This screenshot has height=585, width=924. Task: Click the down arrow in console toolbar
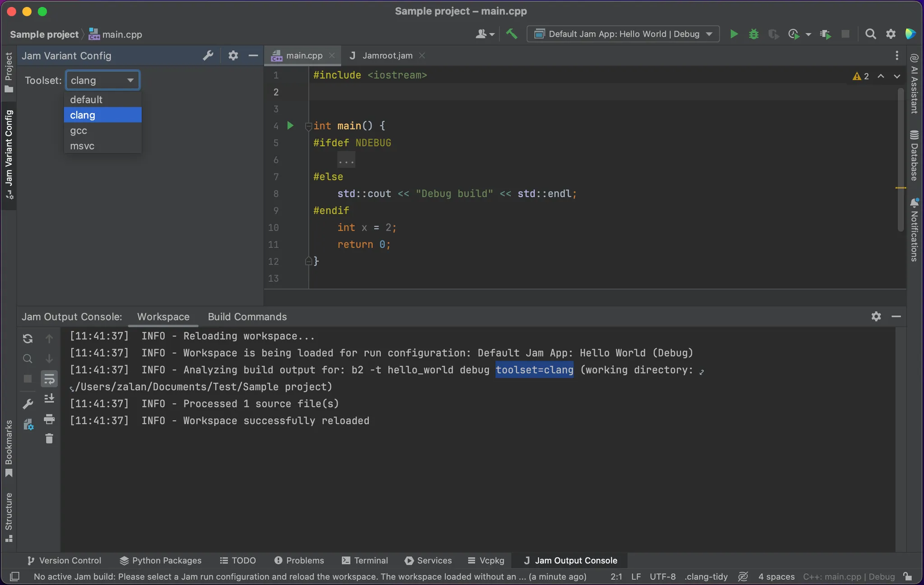click(49, 359)
